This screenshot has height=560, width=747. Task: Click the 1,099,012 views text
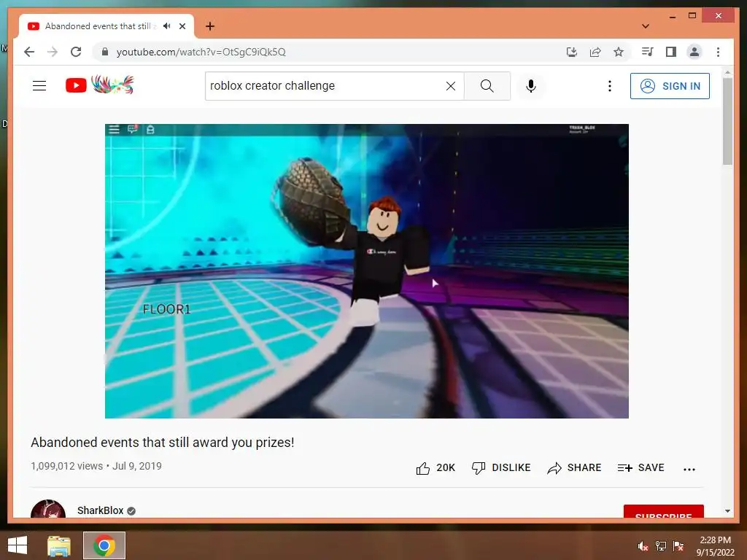66,466
